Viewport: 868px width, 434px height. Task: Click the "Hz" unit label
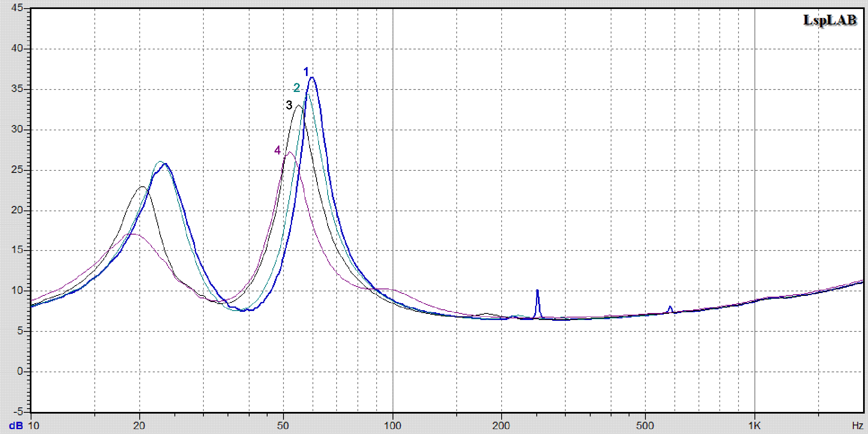[x=857, y=426]
